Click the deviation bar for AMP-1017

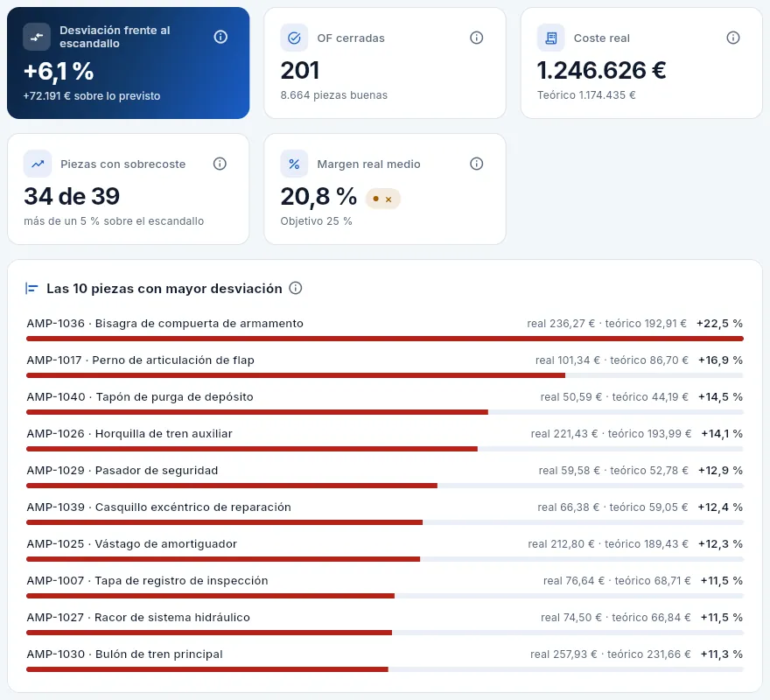click(385, 375)
